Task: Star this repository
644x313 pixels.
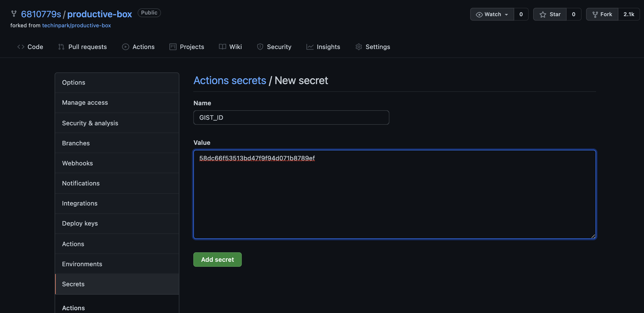Action: coord(550,14)
